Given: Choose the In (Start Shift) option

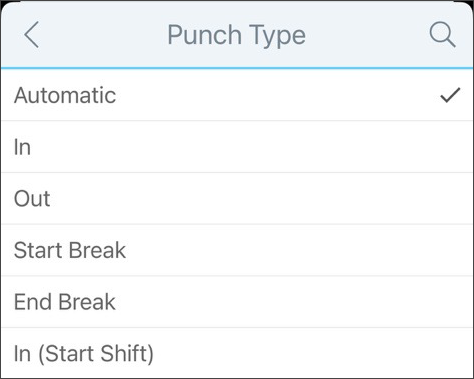Looking at the screenshot, I should tap(237, 353).
